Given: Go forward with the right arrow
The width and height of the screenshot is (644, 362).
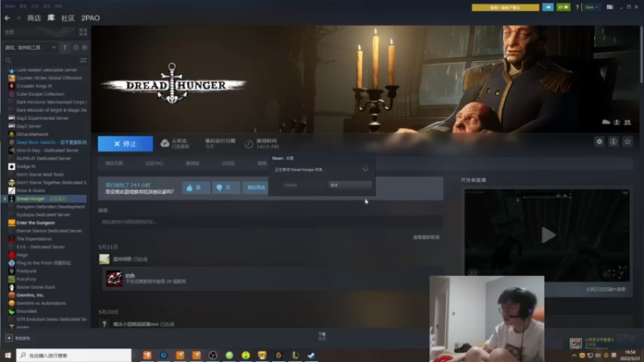Looking at the screenshot, I should click(x=18, y=18).
